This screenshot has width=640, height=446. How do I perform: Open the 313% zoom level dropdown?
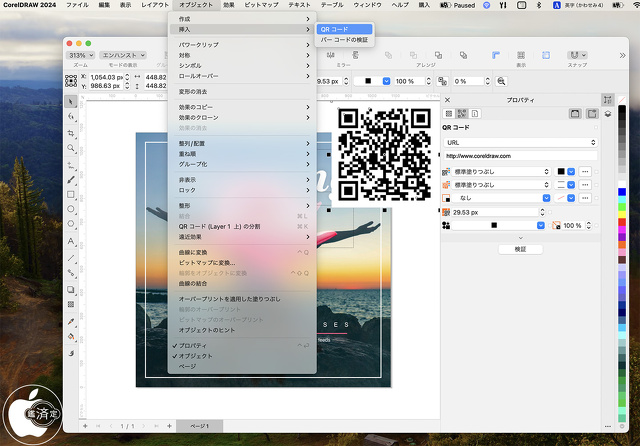point(80,55)
